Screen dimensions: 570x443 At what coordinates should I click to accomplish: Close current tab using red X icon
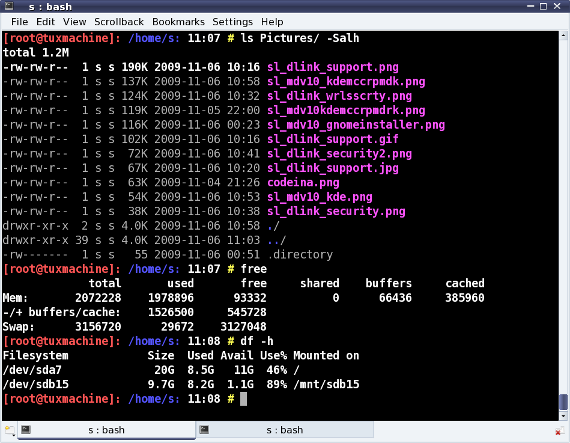[x=558, y=431]
